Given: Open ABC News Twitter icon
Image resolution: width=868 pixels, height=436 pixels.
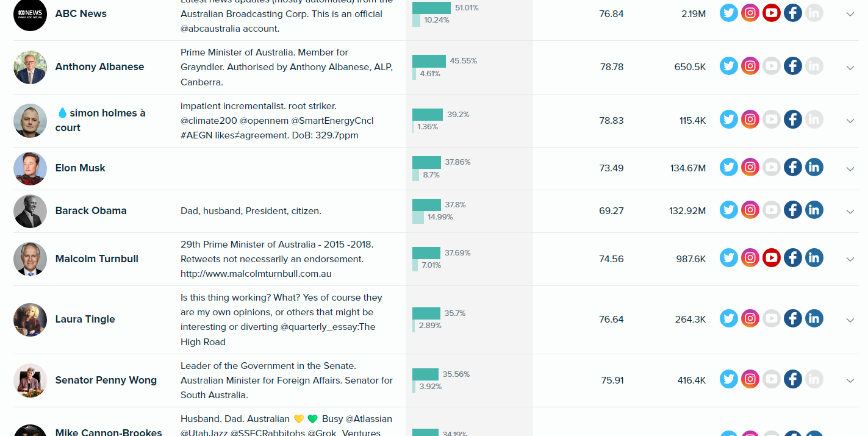Looking at the screenshot, I should 729,13.
